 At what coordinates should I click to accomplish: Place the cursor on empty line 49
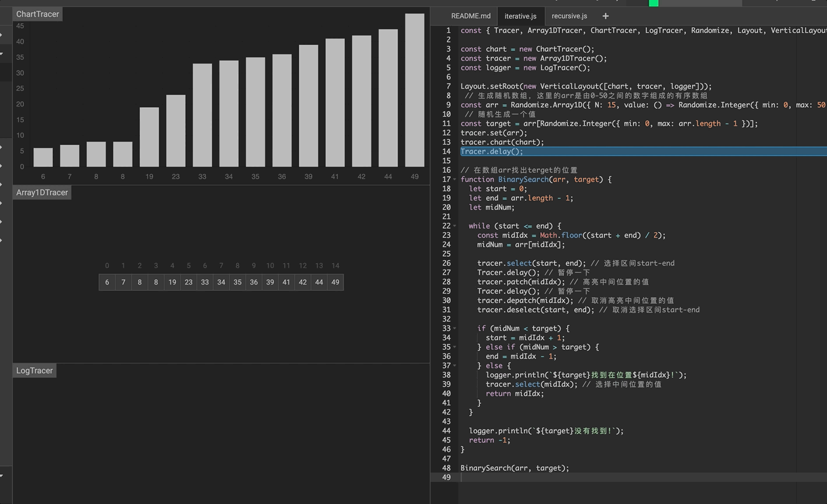pyautogui.click(x=582, y=477)
